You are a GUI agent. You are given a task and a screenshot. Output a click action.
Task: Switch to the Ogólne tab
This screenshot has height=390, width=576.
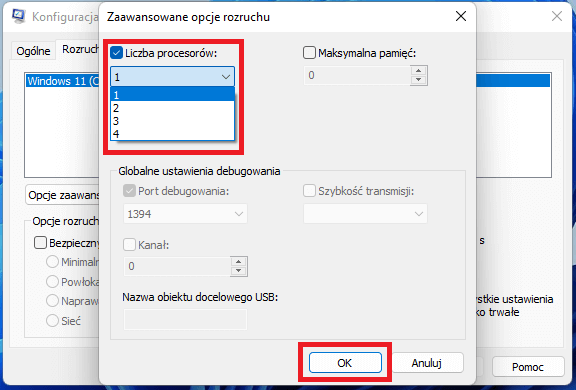click(x=33, y=51)
